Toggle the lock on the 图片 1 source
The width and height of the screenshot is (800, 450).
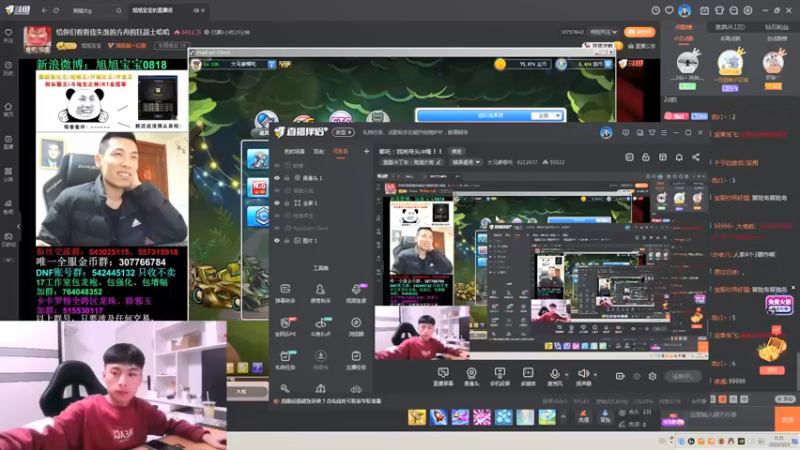click(x=287, y=240)
